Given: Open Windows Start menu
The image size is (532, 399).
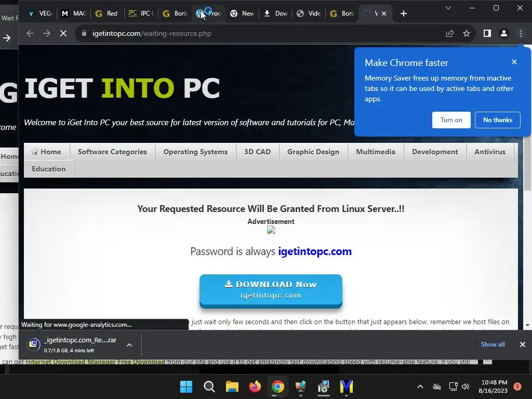Looking at the screenshot, I should pyautogui.click(x=187, y=387).
